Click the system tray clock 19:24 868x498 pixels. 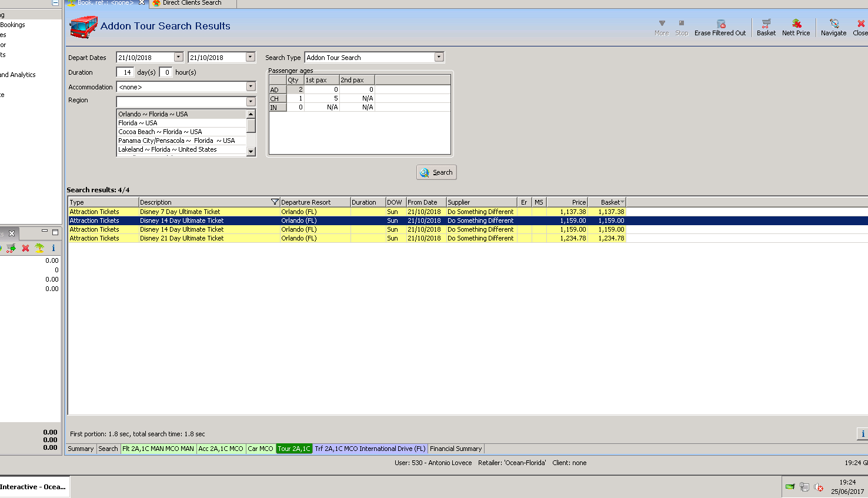(x=847, y=482)
